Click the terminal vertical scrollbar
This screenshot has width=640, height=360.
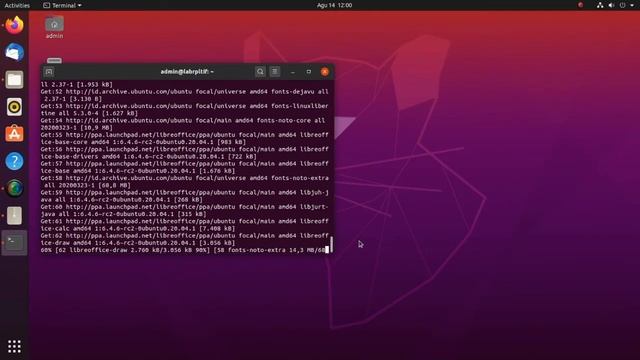pyautogui.click(x=331, y=244)
